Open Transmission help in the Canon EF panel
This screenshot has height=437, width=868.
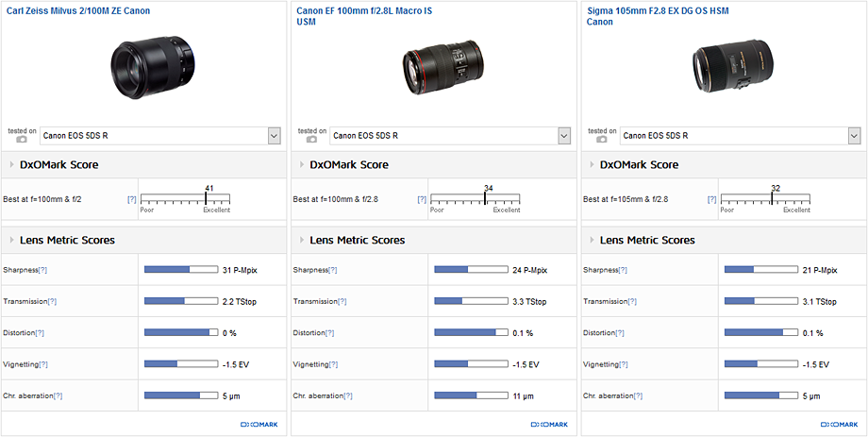[x=343, y=302]
